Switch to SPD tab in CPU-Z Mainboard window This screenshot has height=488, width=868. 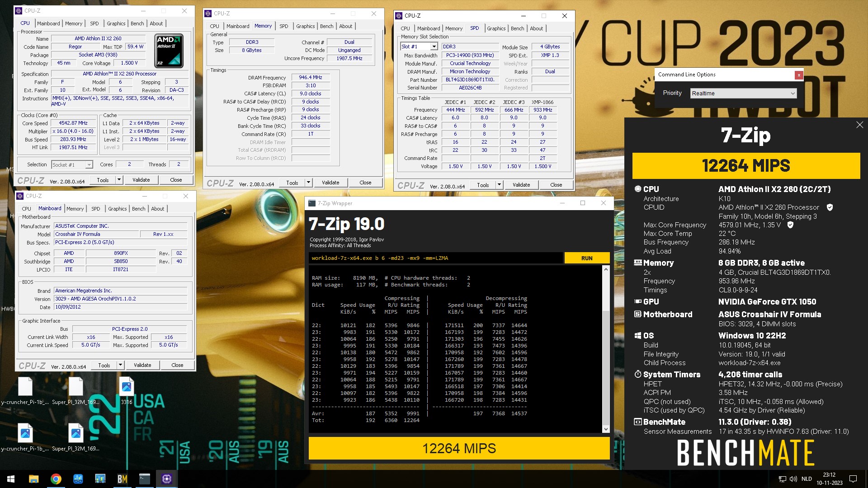tap(95, 209)
